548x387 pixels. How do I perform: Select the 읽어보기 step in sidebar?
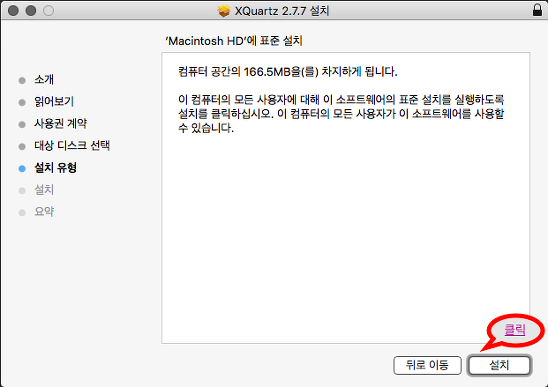tap(54, 102)
